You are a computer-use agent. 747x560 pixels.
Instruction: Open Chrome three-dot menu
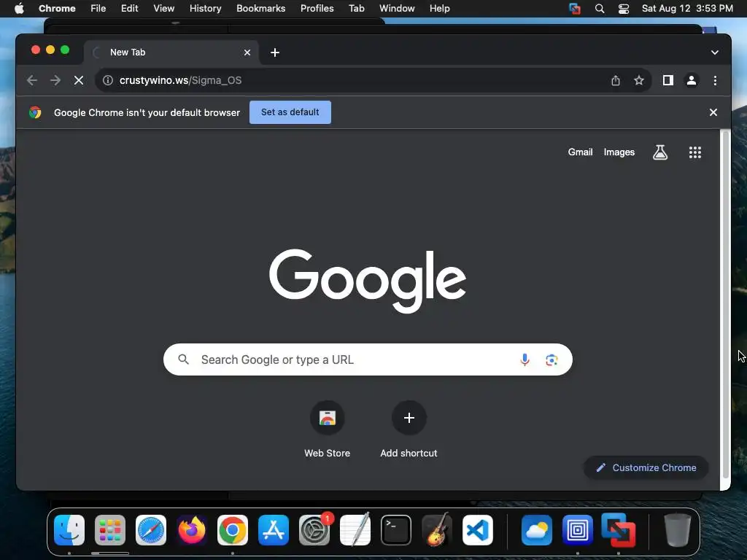(715, 80)
